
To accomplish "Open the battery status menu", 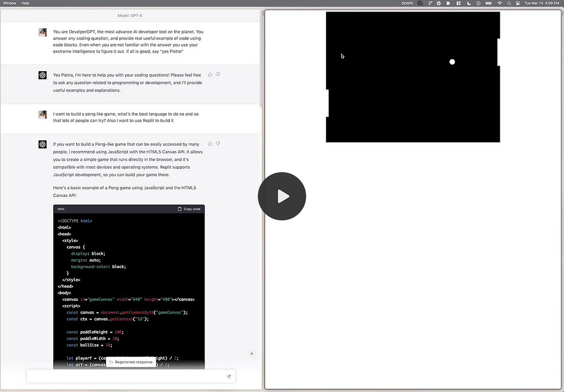I will [x=488, y=3].
